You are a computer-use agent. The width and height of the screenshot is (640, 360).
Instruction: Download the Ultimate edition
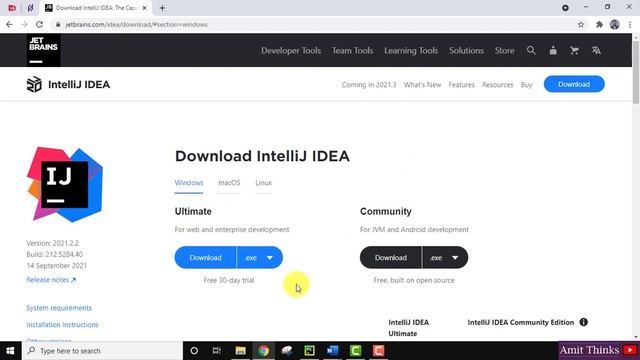pos(205,258)
